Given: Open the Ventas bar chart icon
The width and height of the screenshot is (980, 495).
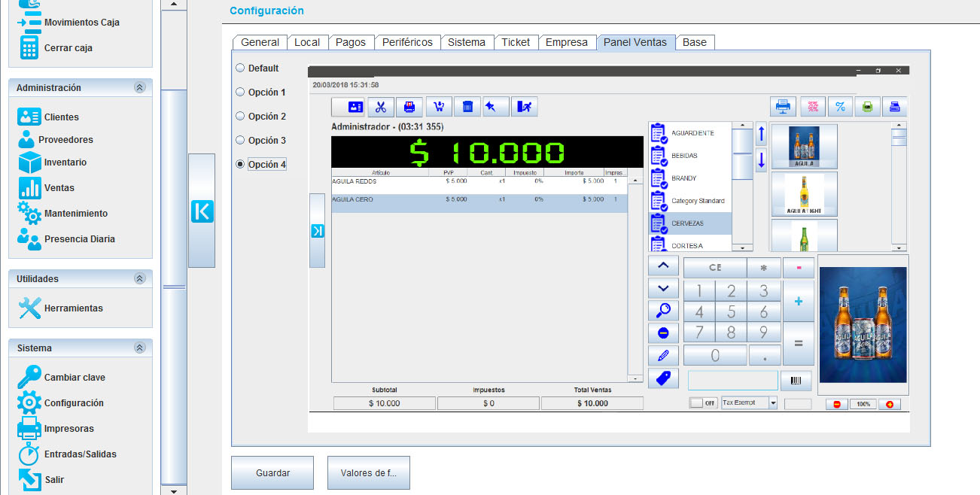Looking at the screenshot, I should tap(29, 188).
